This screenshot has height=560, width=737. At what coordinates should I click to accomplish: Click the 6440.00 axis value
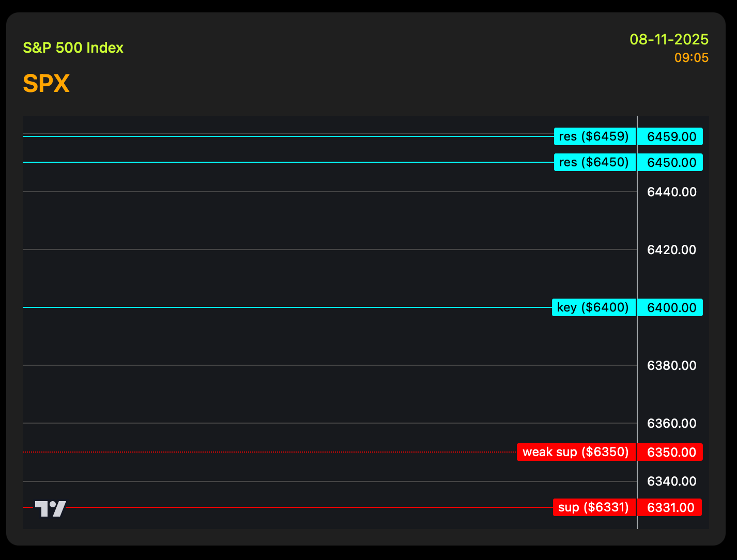click(x=672, y=192)
